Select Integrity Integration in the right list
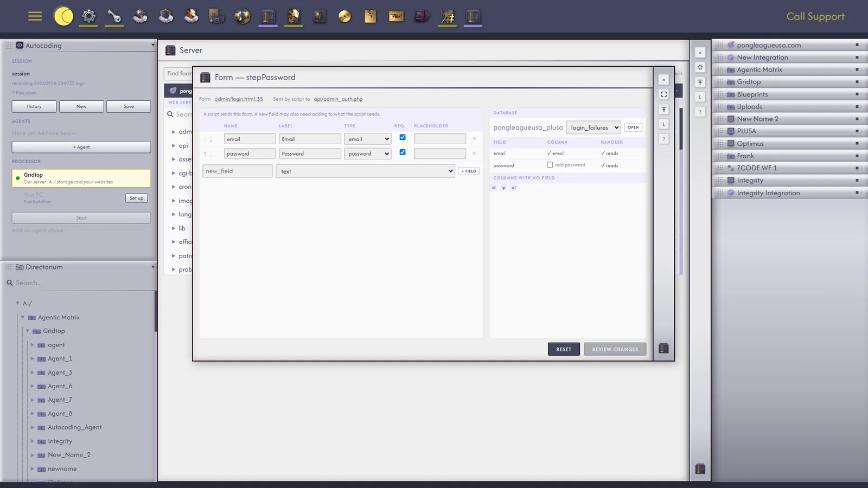 click(768, 193)
